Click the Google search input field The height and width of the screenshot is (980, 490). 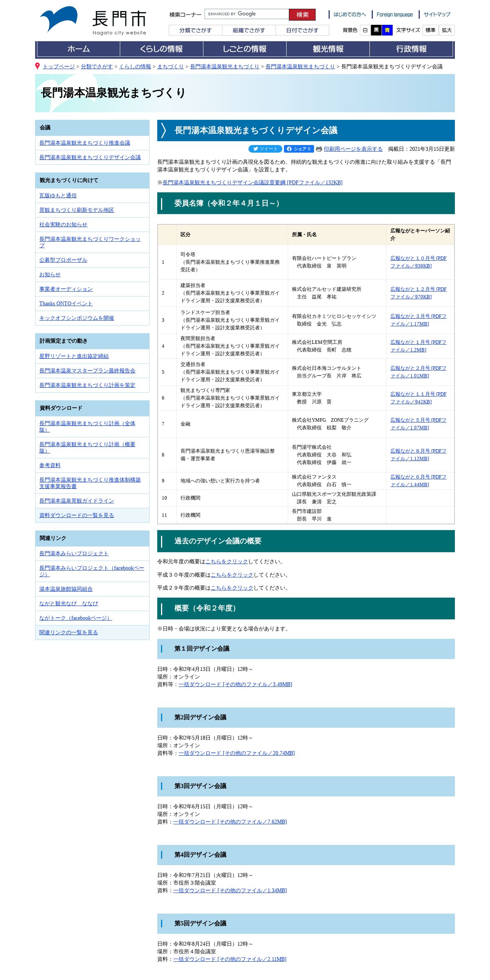(247, 14)
